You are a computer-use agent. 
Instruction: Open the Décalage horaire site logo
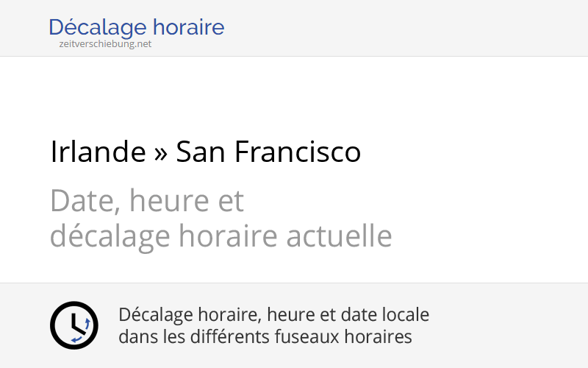click(137, 32)
